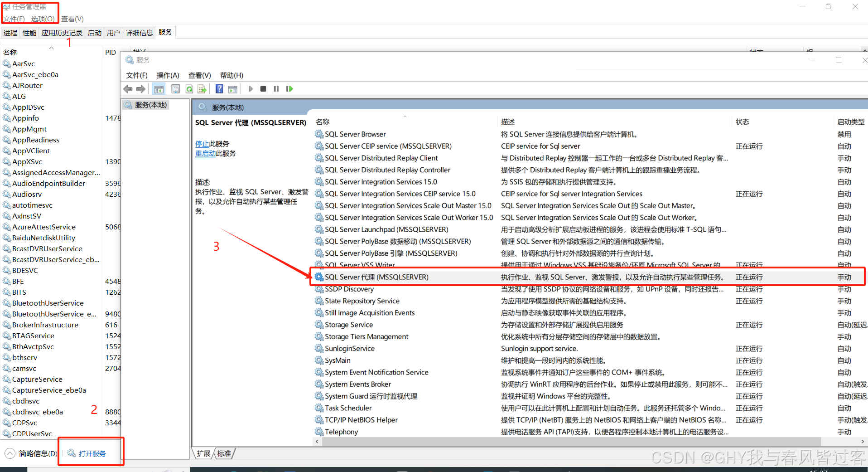Click the gear icon of SQL Server 代理 (MSSQLSERVER)
This screenshot has height=472, width=868.
319,277
